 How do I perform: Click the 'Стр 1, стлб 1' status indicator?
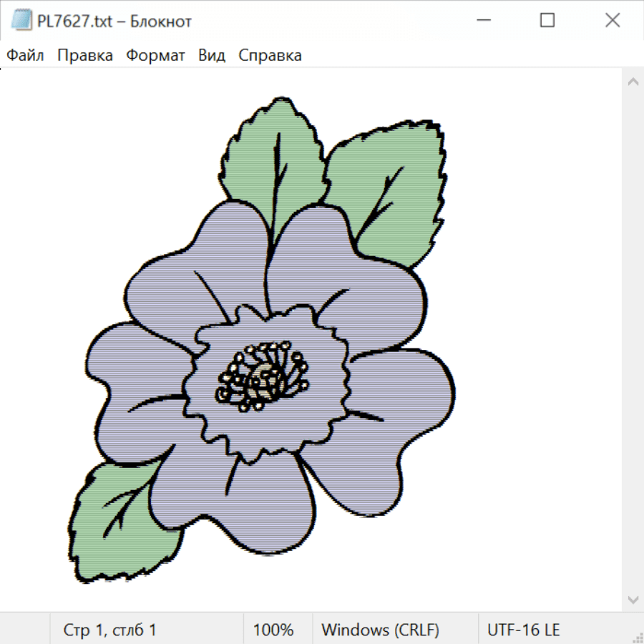(x=110, y=630)
